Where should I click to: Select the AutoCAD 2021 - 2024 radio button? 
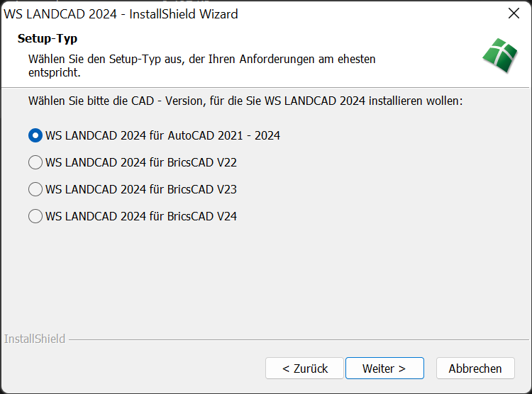click(35, 135)
